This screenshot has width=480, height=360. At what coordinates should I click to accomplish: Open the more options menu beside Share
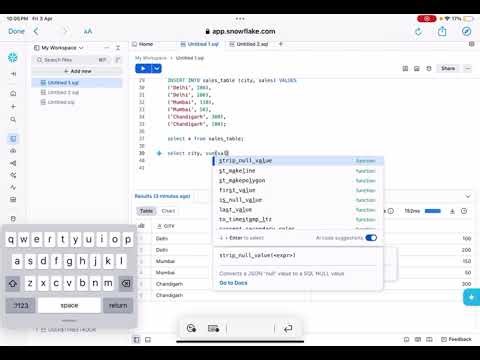pyautogui.click(x=468, y=69)
